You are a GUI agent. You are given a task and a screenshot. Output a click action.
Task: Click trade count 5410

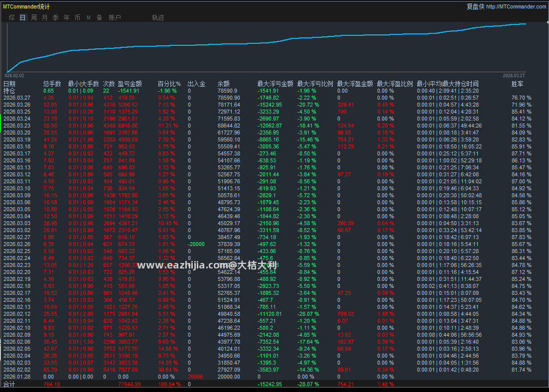click(x=109, y=370)
